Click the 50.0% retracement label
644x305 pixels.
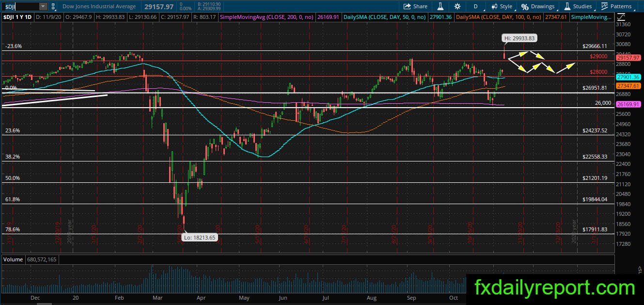pyautogui.click(x=12, y=178)
